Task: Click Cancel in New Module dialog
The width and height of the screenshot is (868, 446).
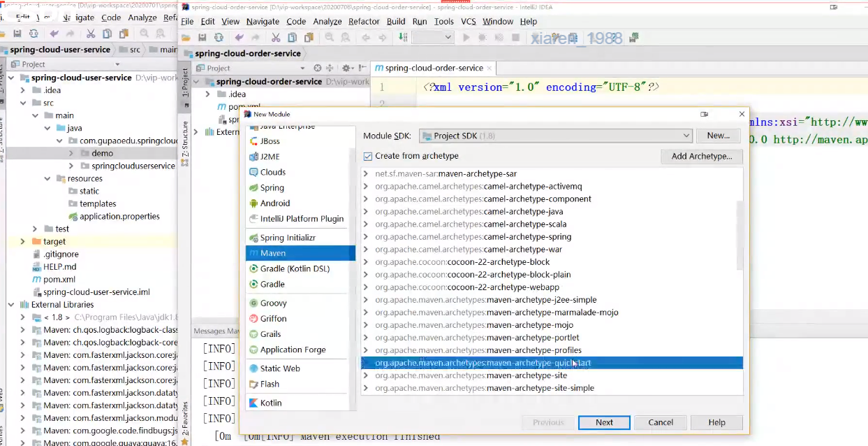Action: (x=661, y=422)
